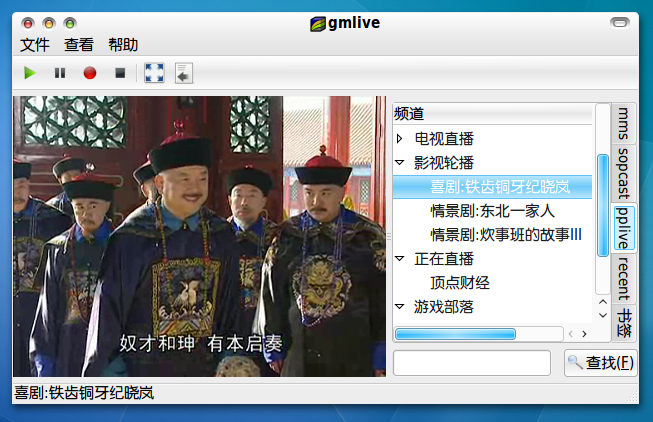Start recording with the red record button
The width and height of the screenshot is (653, 422).
[x=90, y=73]
